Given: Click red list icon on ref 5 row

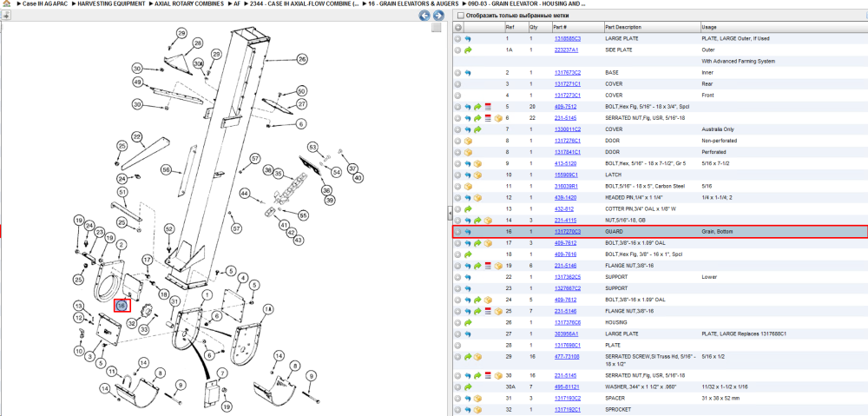Looking at the screenshot, I should tap(488, 106).
